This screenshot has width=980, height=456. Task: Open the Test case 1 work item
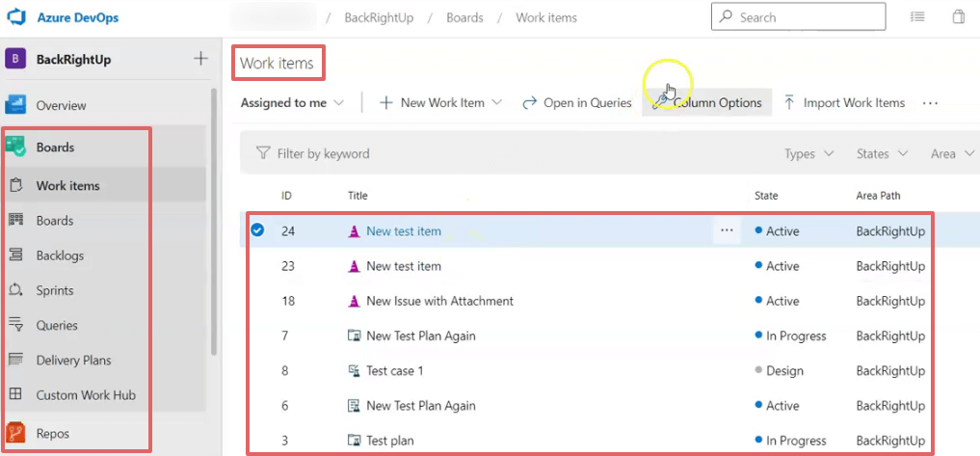tap(395, 371)
